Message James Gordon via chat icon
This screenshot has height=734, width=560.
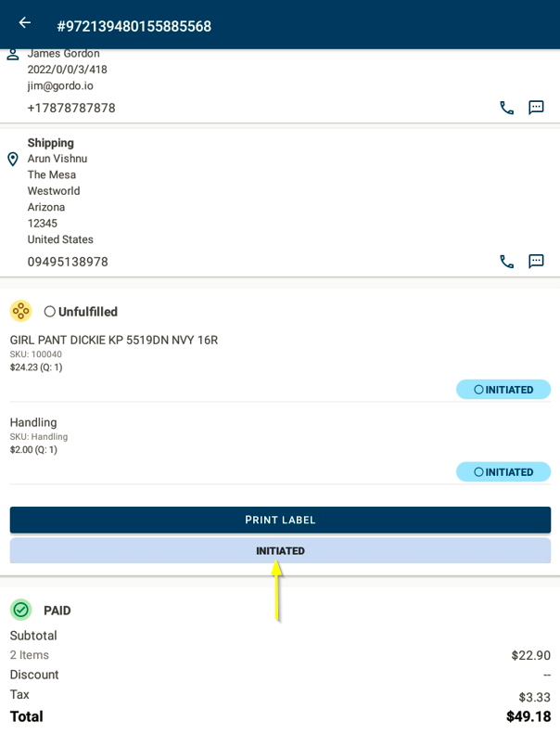[x=536, y=108]
